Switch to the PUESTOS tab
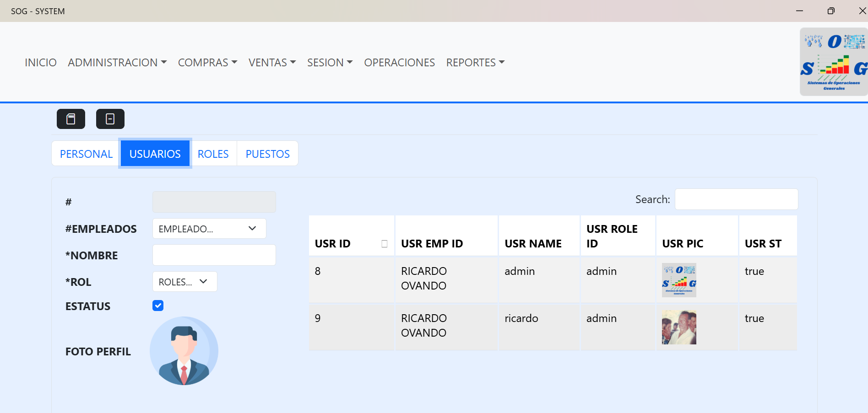This screenshot has height=413, width=868. [267, 154]
